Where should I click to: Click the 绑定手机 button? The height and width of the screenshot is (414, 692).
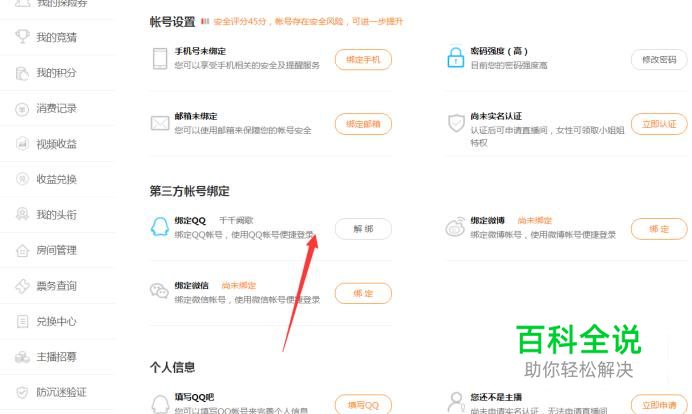point(363,60)
